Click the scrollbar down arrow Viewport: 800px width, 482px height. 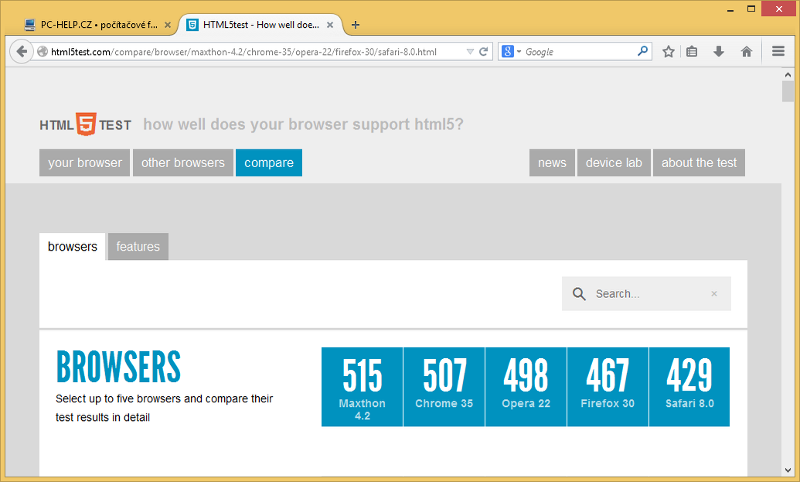click(x=788, y=470)
